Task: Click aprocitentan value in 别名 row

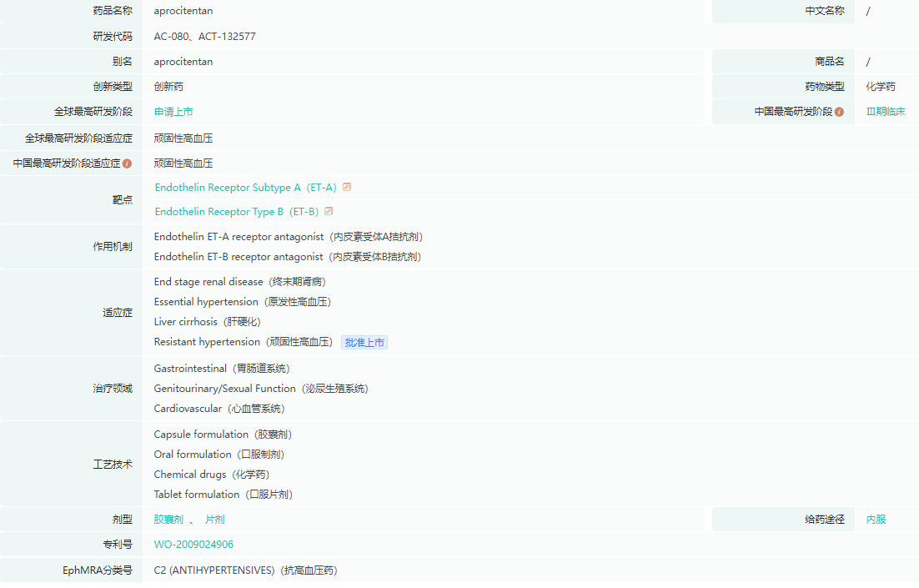Action: (x=183, y=62)
